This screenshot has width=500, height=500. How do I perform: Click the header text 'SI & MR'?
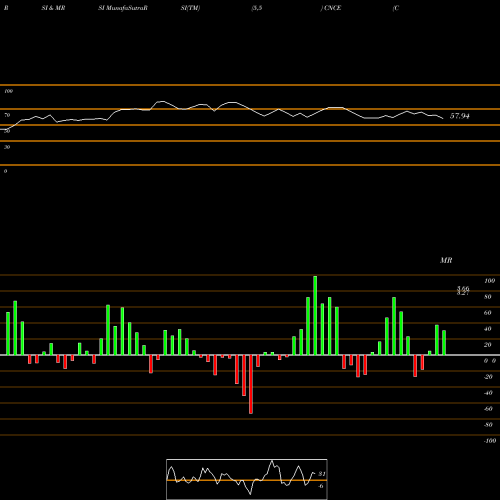pos(53,8)
